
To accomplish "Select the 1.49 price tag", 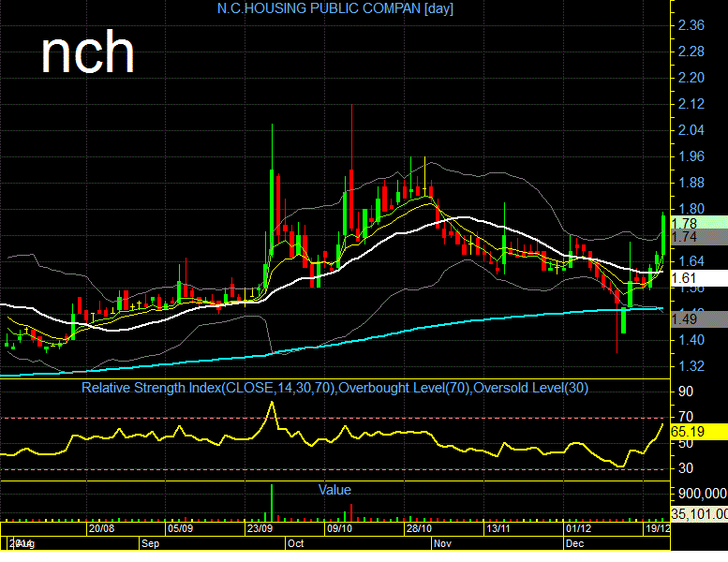I will point(699,319).
